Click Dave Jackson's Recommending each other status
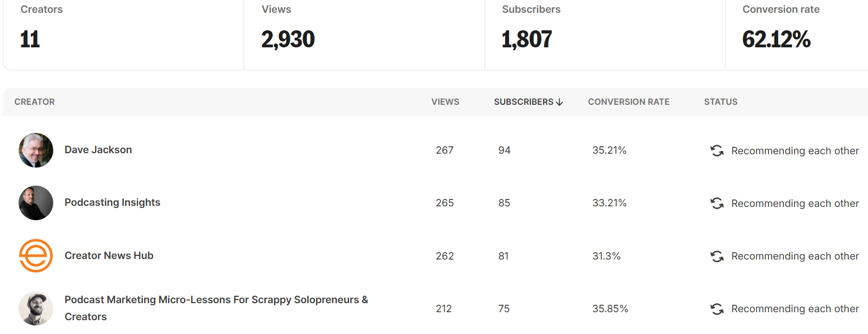The height and width of the screenshot is (334, 868). tap(795, 151)
